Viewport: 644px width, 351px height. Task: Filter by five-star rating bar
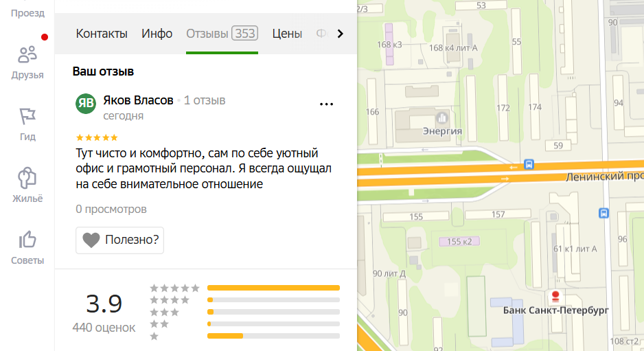(273, 288)
